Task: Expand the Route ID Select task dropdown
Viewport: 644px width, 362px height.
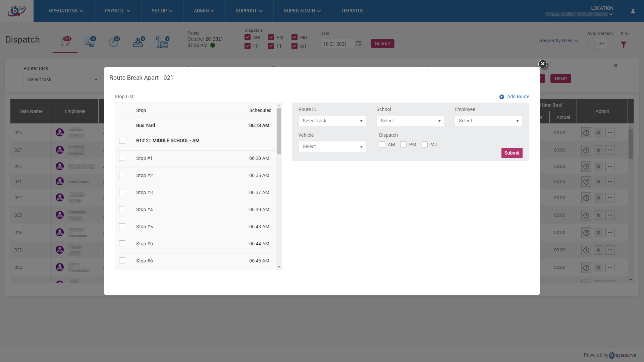Action: (x=332, y=121)
